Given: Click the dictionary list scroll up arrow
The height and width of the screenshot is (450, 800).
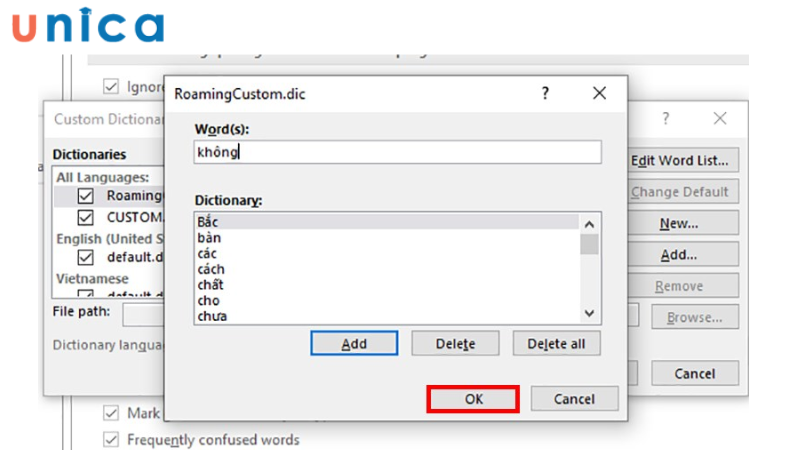Looking at the screenshot, I should [589, 224].
